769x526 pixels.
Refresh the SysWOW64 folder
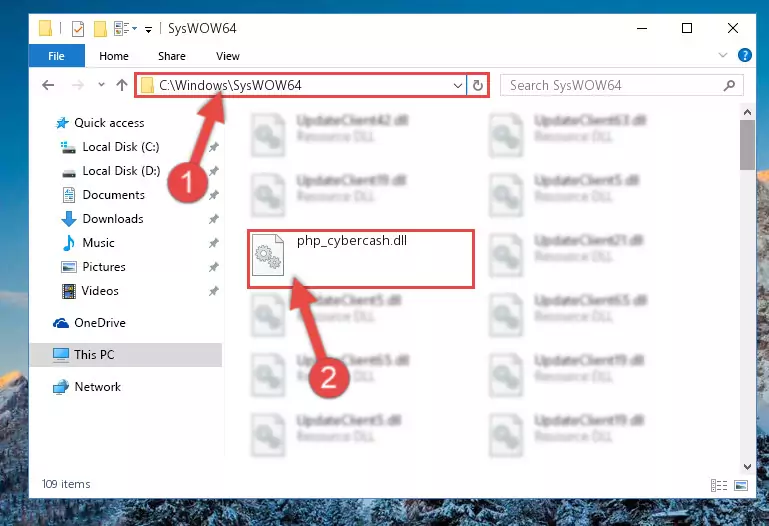(x=478, y=86)
